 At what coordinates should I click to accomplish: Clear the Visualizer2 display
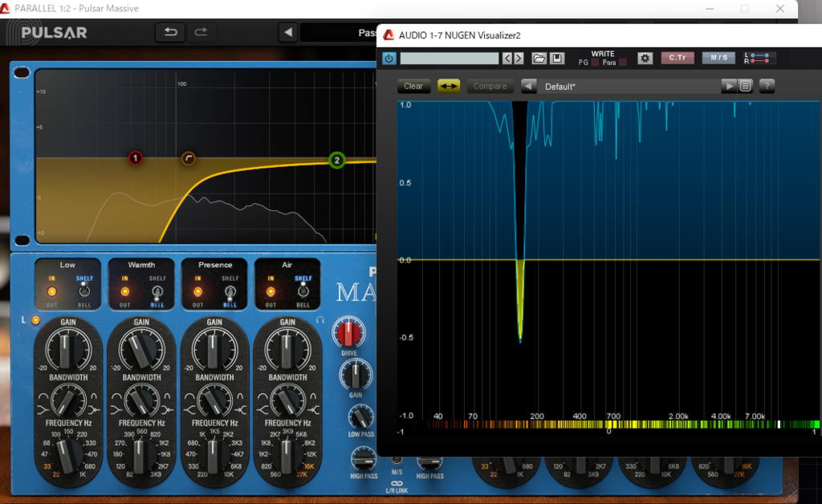(413, 86)
